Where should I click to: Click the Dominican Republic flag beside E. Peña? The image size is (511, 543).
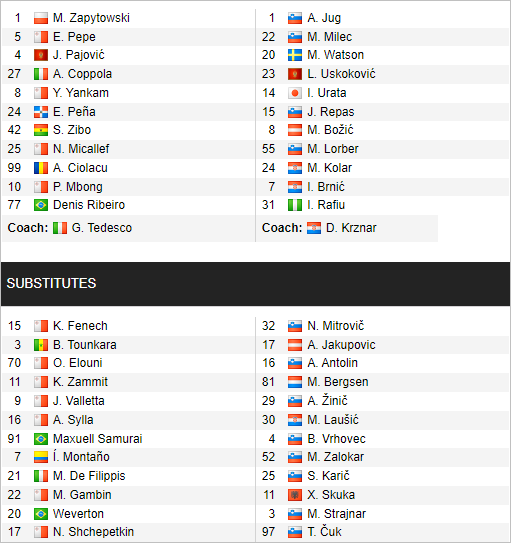[x=41, y=112]
